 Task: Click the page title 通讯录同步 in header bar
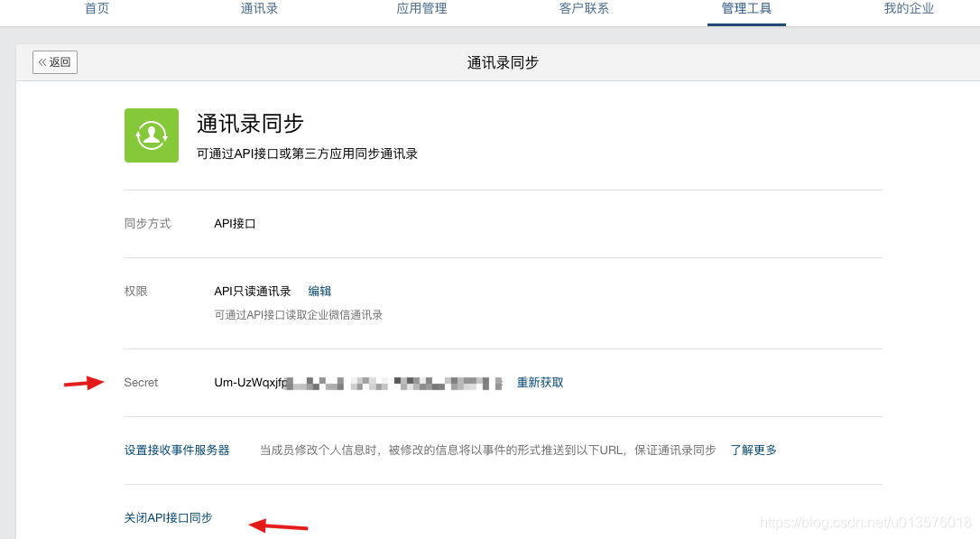[x=503, y=62]
